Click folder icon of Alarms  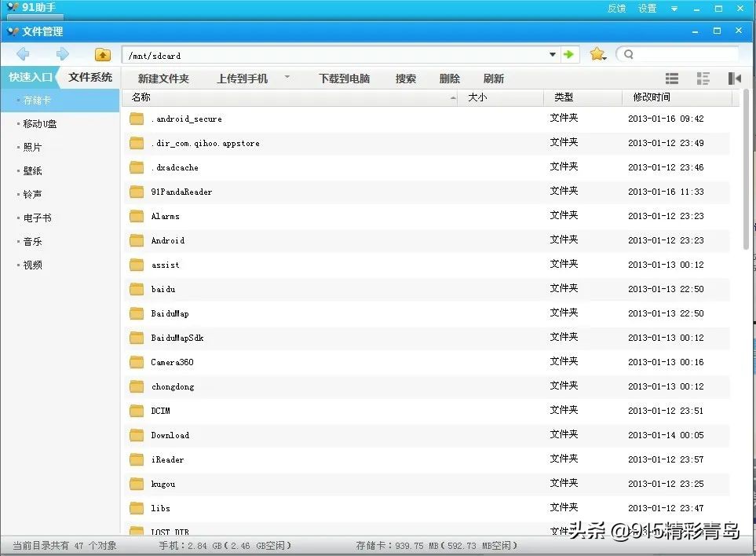[x=137, y=216]
